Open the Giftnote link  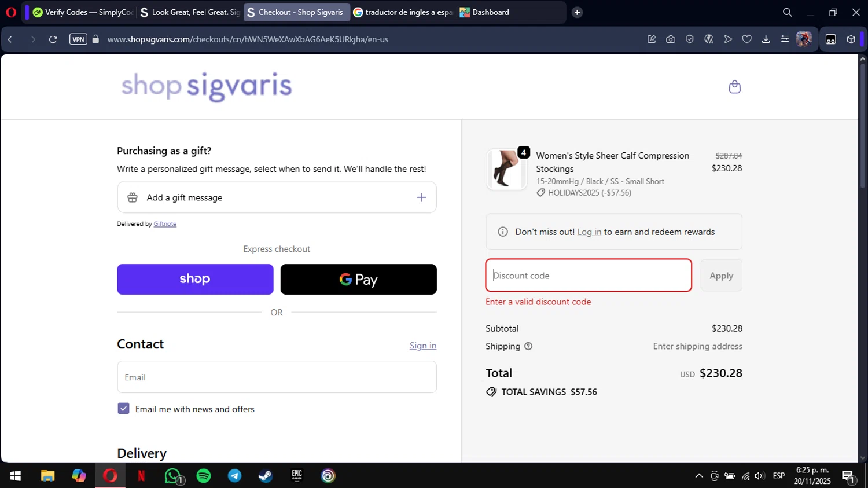(165, 224)
